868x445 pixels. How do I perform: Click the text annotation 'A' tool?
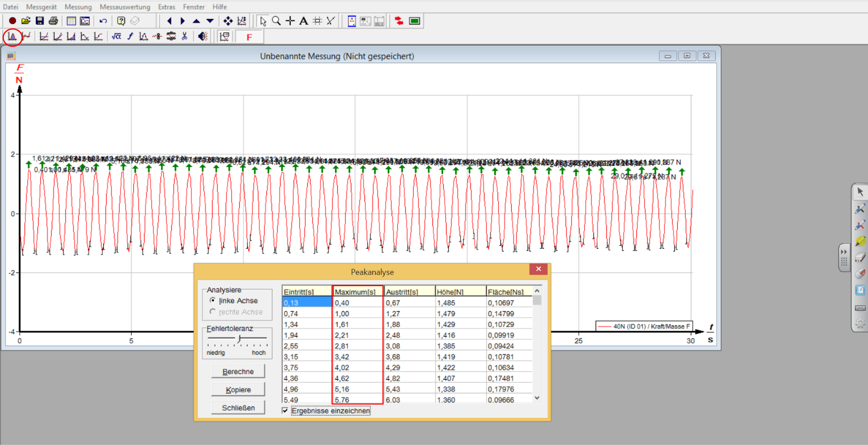click(303, 21)
